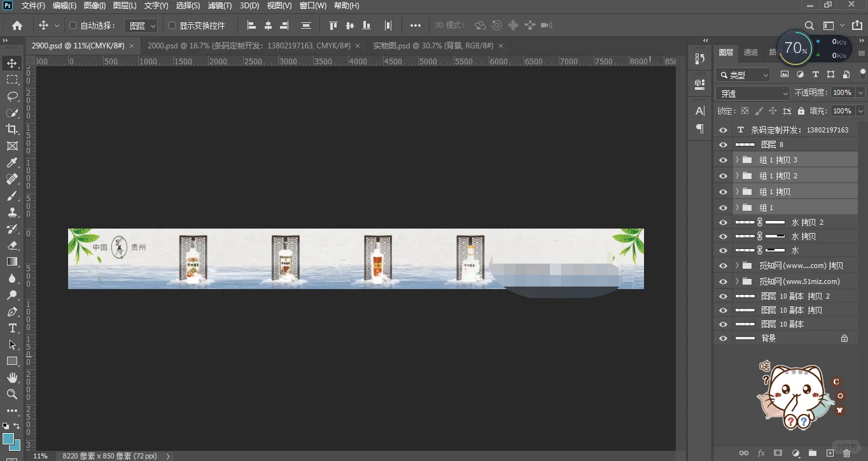Select the Frame tool
This screenshot has width=868, height=461.
click(12, 146)
